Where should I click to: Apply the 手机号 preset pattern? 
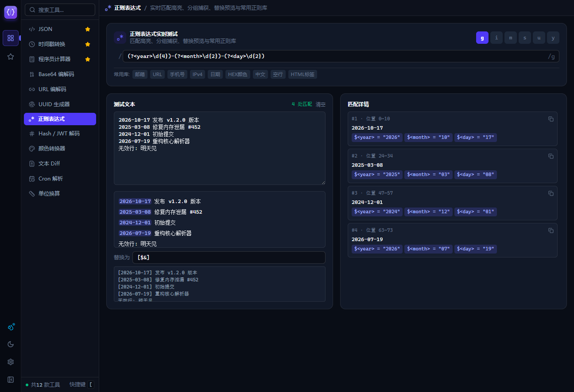click(178, 74)
